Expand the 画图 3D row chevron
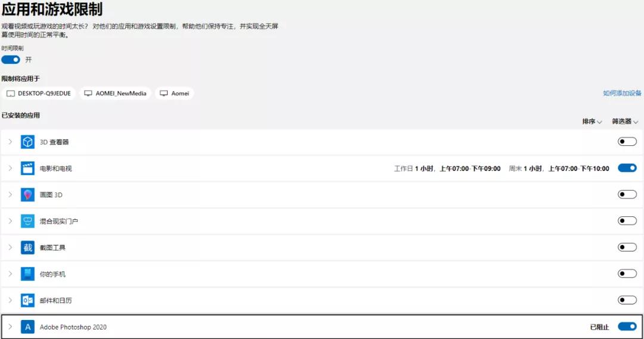This screenshot has height=339, width=644. pyautogui.click(x=10, y=195)
